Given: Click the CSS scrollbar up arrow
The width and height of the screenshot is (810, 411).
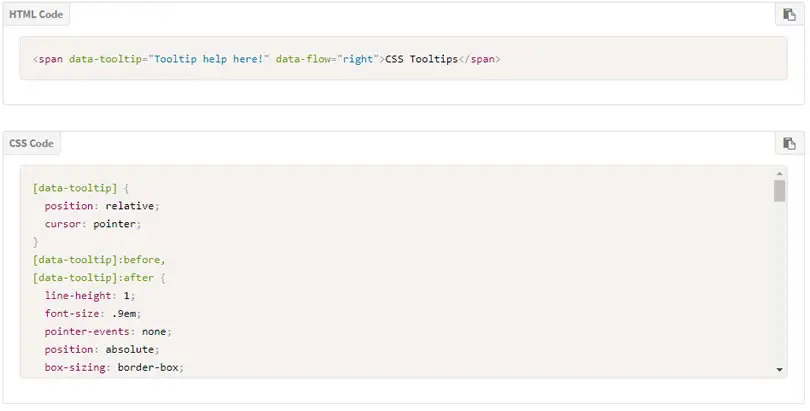Looking at the screenshot, I should coord(780,173).
